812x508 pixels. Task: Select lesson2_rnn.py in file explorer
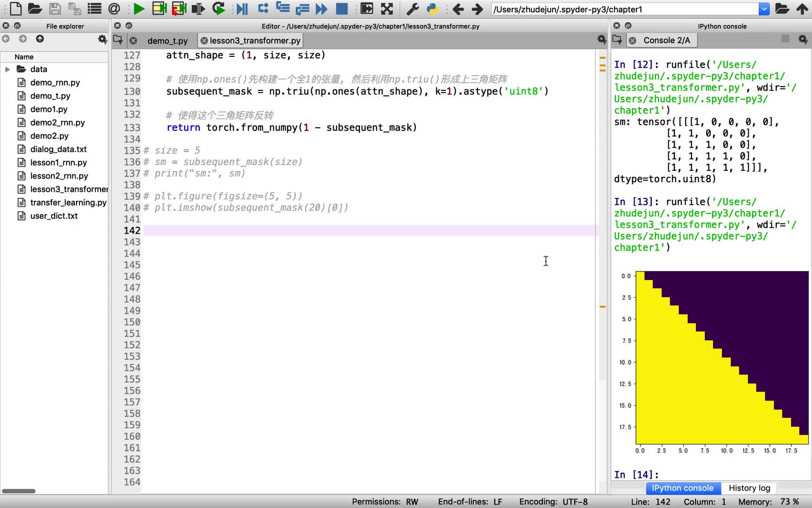tap(59, 176)
